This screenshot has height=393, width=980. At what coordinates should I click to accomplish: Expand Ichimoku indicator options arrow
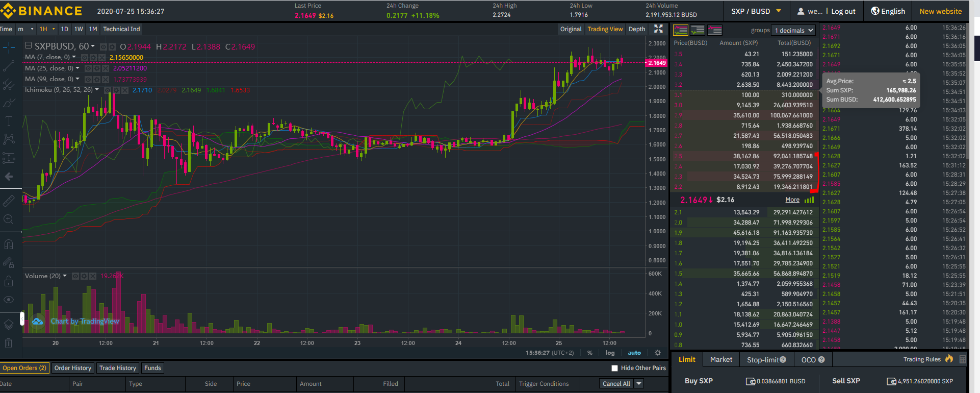(x=97, y=89)
